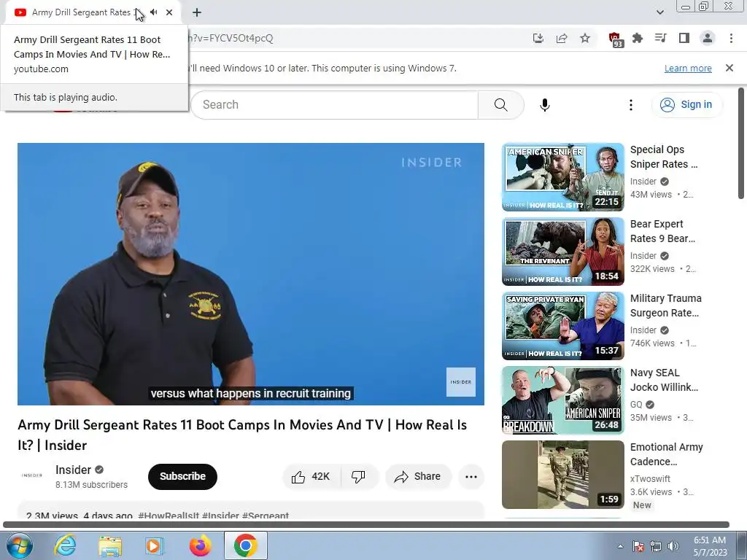Screen dimensions: 747x560
Task: Open Navy SEAL Jocko Willink title
Action: pyautogui.click(x=664, y=379)
